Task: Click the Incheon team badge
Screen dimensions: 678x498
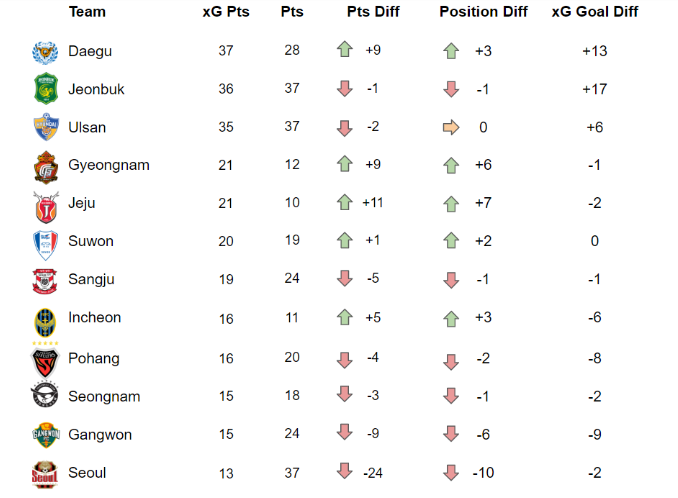Action: [45, 319]
